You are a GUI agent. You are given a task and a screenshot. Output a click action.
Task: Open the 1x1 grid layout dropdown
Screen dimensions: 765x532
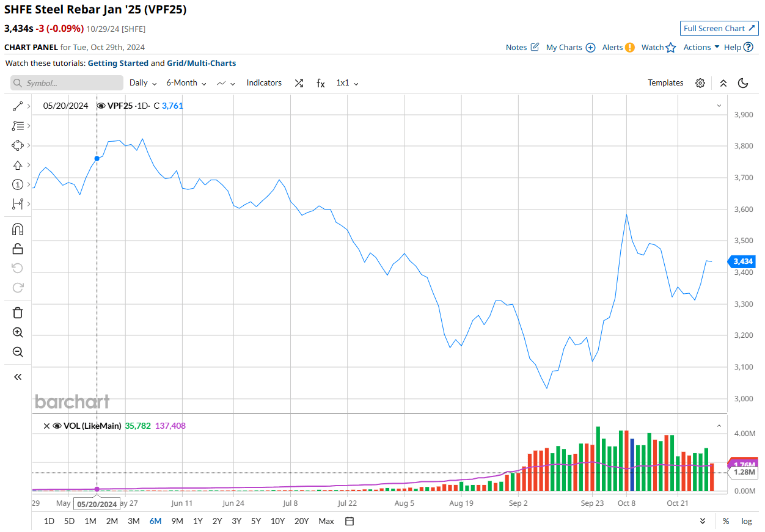click(346, 82)
